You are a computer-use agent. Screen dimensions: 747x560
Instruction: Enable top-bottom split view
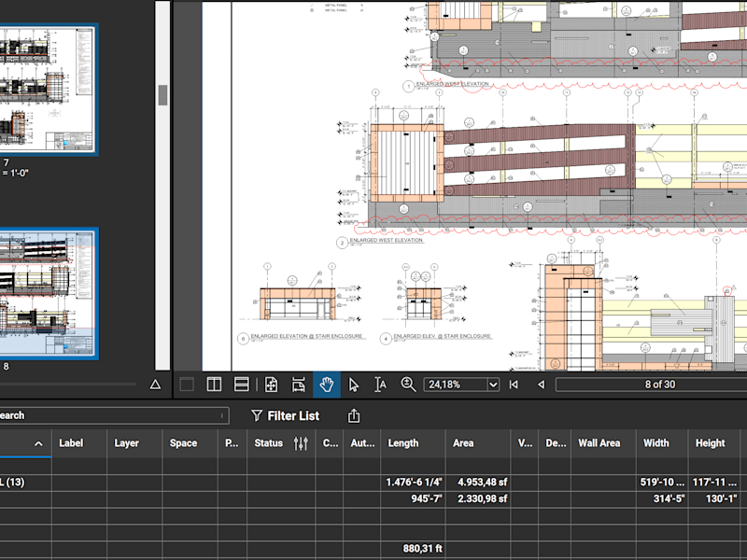click(x=242, y=385)
